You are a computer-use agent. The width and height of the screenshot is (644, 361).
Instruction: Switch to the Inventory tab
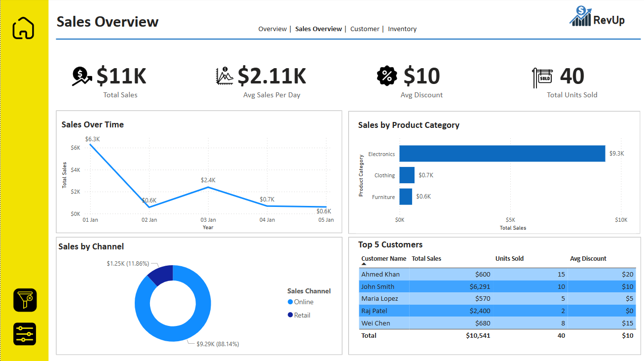tap(402, 29)
